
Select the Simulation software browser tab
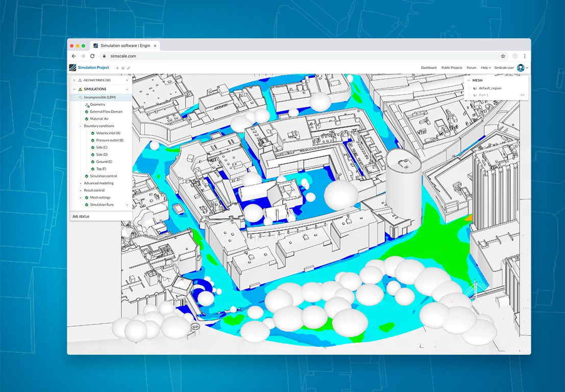[x=125, y=46]
